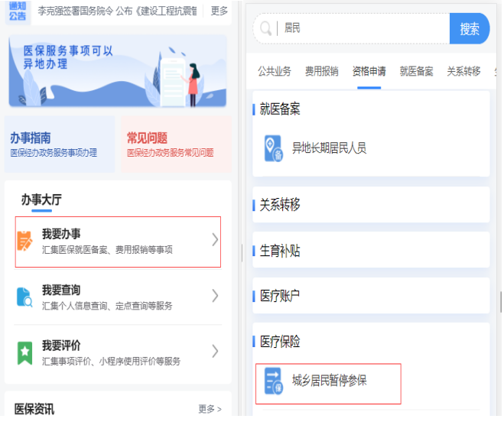The image size is (504, 422).
Task: Click the 通知公告 badge icon
Action: pyautogui.click(x=17, y=11)
